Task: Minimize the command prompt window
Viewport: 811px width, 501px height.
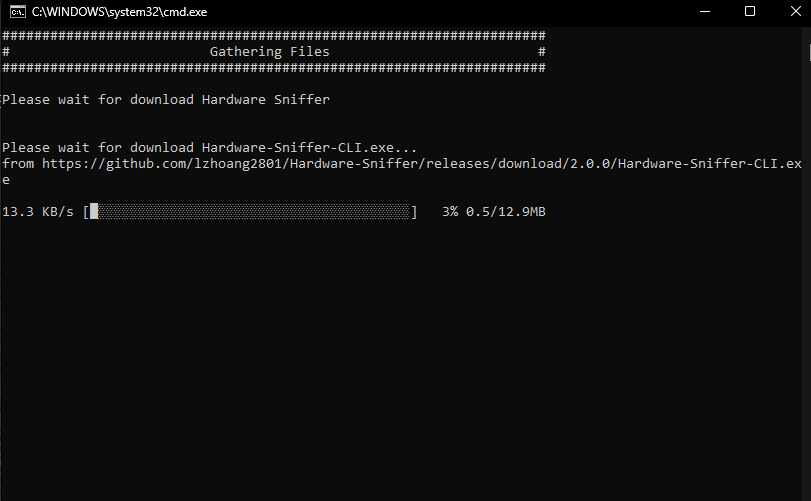Action: tap(704, 11)
